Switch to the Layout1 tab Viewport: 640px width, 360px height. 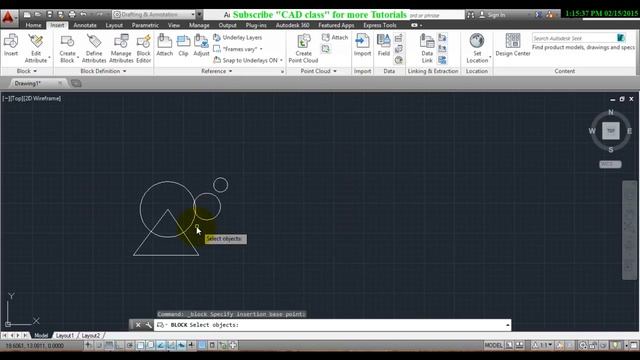click(65, 336)
